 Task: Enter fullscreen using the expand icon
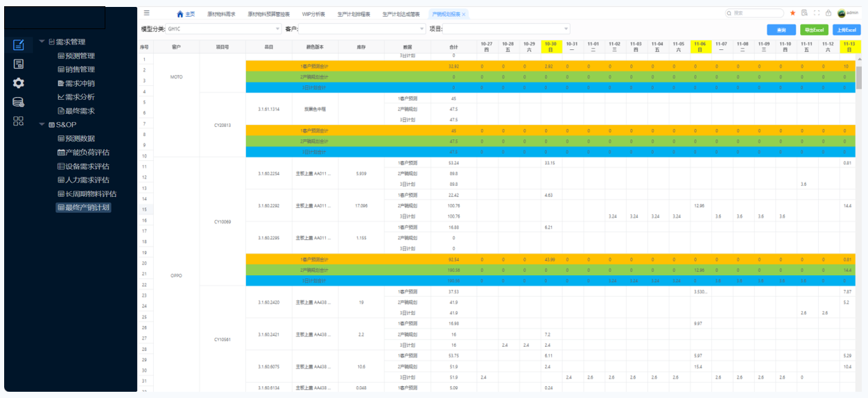pos(816,13)
